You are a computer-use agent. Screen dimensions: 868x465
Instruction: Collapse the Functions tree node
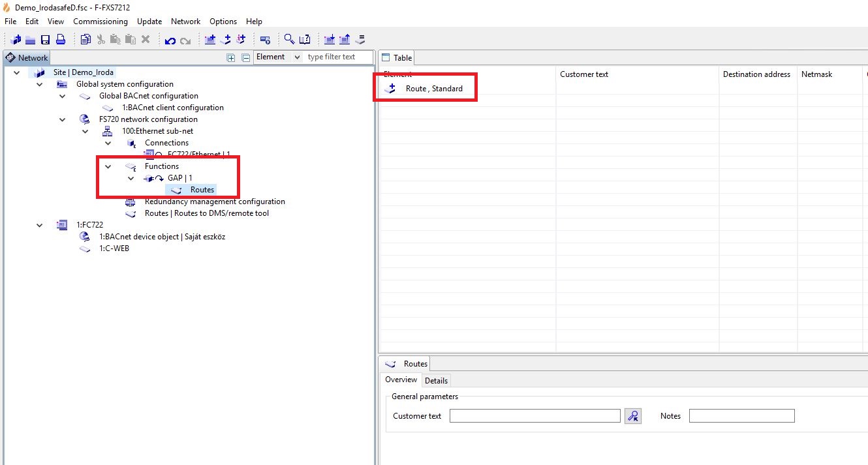tap(108, 166)
